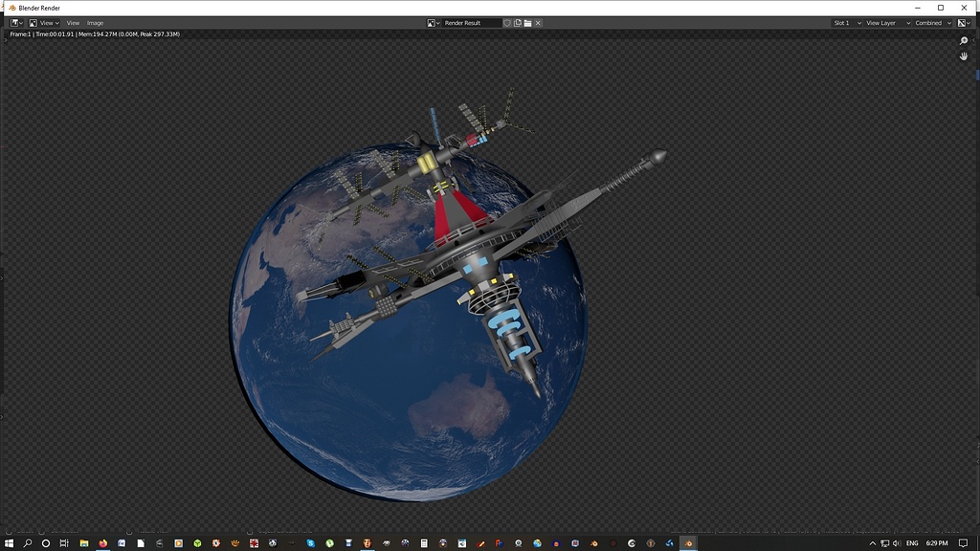Screen dimensions: 980x551
Task: Click the open image folder icon
Action: (527, 23)
